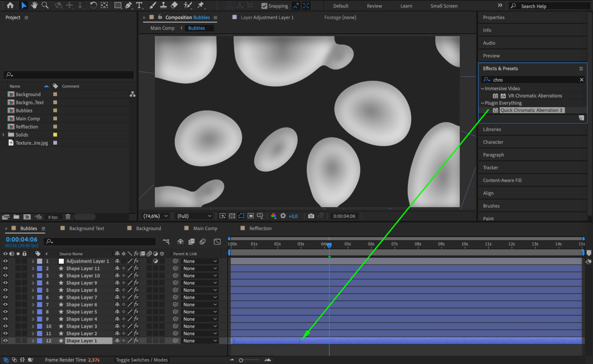This screenshot has height=364, width=593.
Task: Clear the chro effects search field
Action: click(581, 80)
